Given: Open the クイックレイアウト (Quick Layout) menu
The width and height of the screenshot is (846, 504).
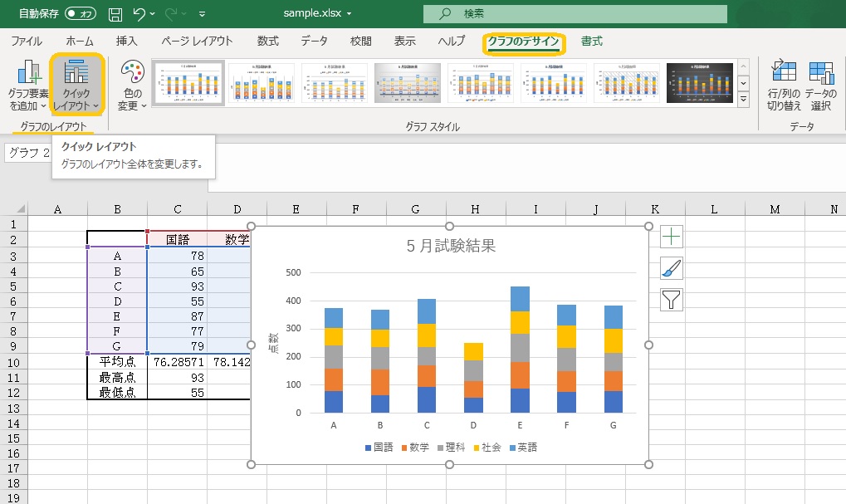Looking at the screenshot, I should [x=76, y=85].
